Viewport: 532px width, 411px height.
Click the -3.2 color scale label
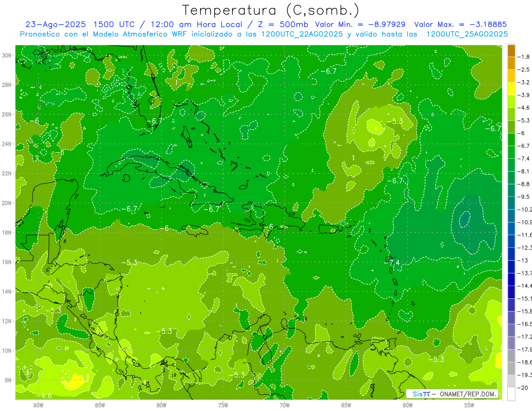tap(524, 82)
